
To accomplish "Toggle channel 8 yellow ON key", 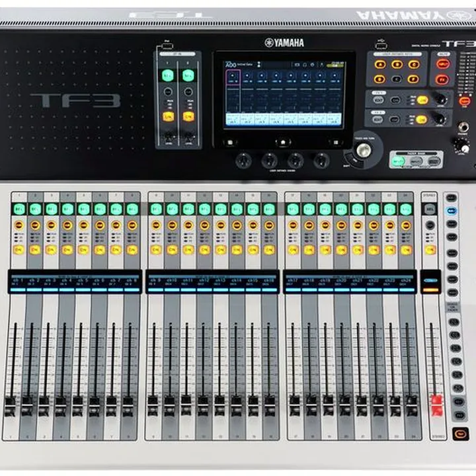I will [132, 250].
